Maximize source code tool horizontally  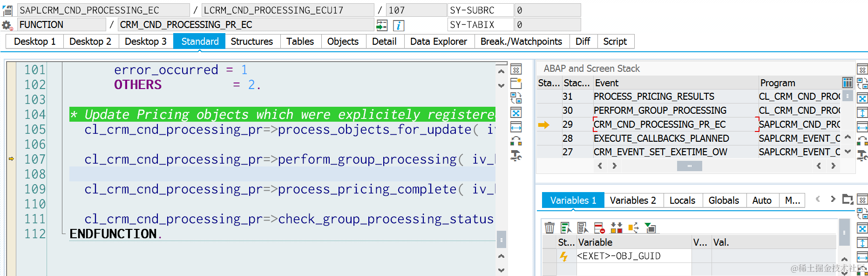[516, 127]
